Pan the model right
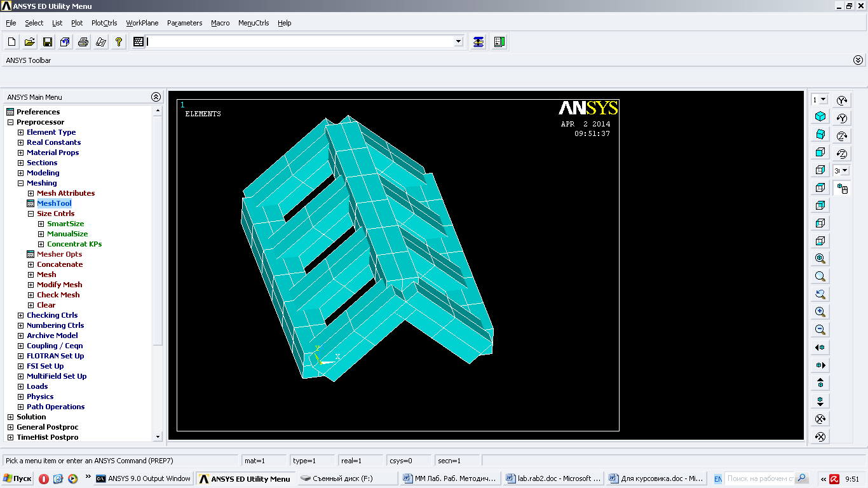 tap(820, 365)
